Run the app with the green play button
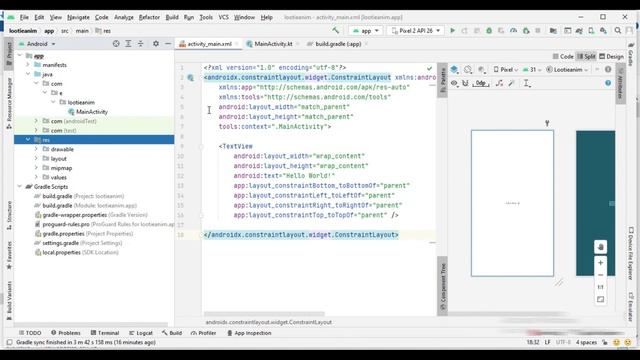Screen dimensions: 640x360 pos(452,31)
